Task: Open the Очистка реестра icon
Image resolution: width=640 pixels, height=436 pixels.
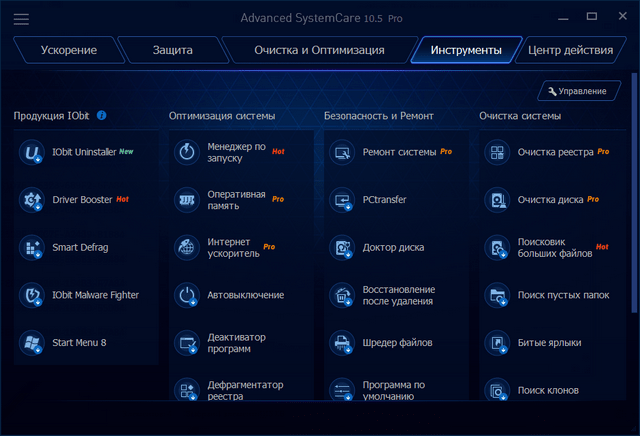Action: pos(497,152)
